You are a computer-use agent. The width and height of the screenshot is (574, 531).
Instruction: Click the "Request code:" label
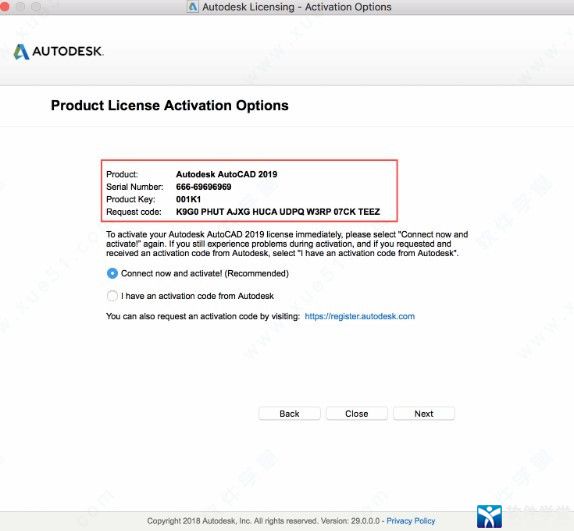[134, 212]
